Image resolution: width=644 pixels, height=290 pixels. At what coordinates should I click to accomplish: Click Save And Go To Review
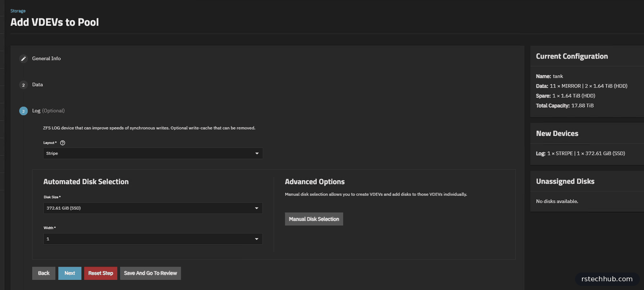(150, 273)
